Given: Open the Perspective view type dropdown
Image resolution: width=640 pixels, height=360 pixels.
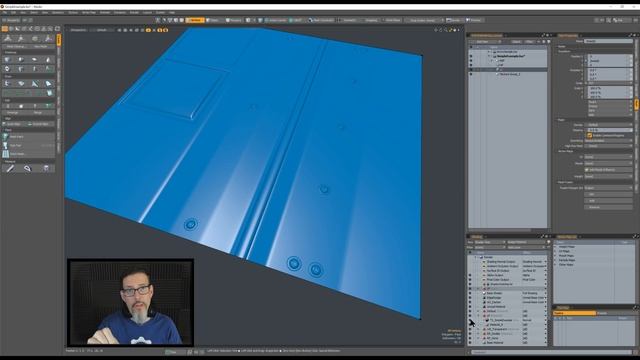Looking at the screenshot, I should pyautogui.click(x=78, y=30).
